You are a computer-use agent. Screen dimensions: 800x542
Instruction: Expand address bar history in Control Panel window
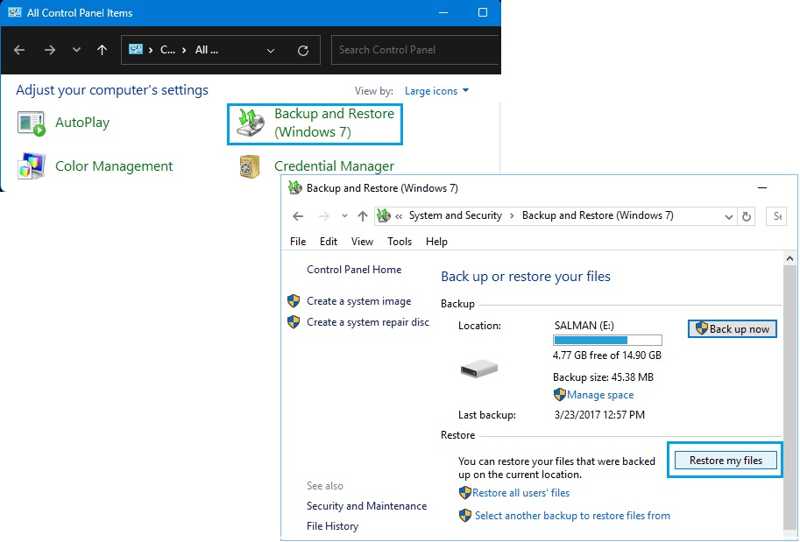[271, 50]
